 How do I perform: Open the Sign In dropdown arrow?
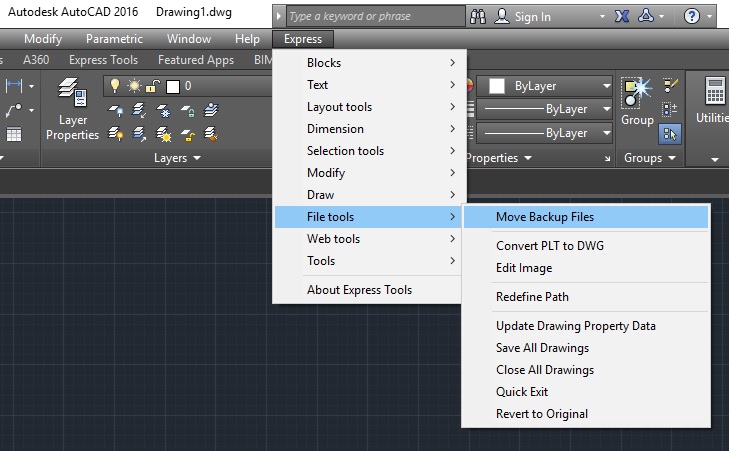602,16
